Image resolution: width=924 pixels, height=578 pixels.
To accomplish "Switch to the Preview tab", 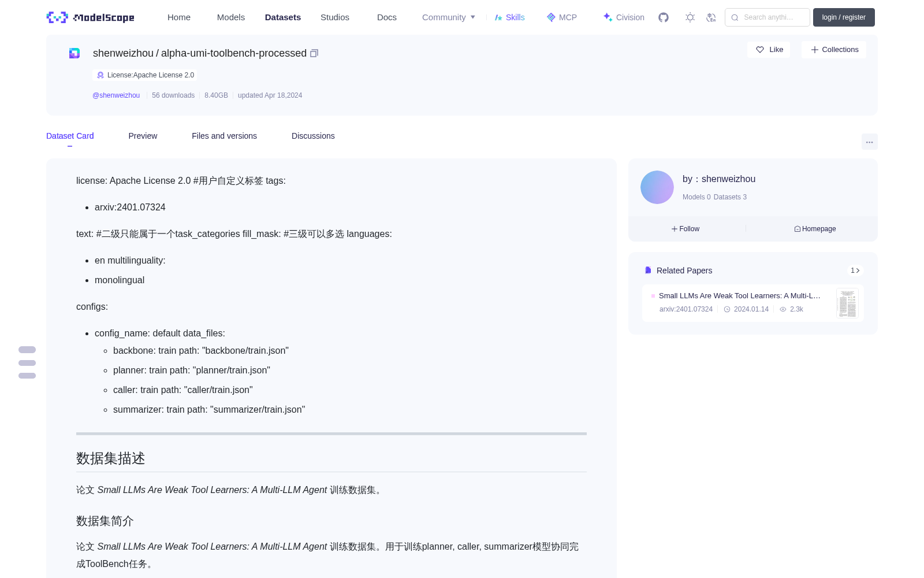I will (143, 136).
